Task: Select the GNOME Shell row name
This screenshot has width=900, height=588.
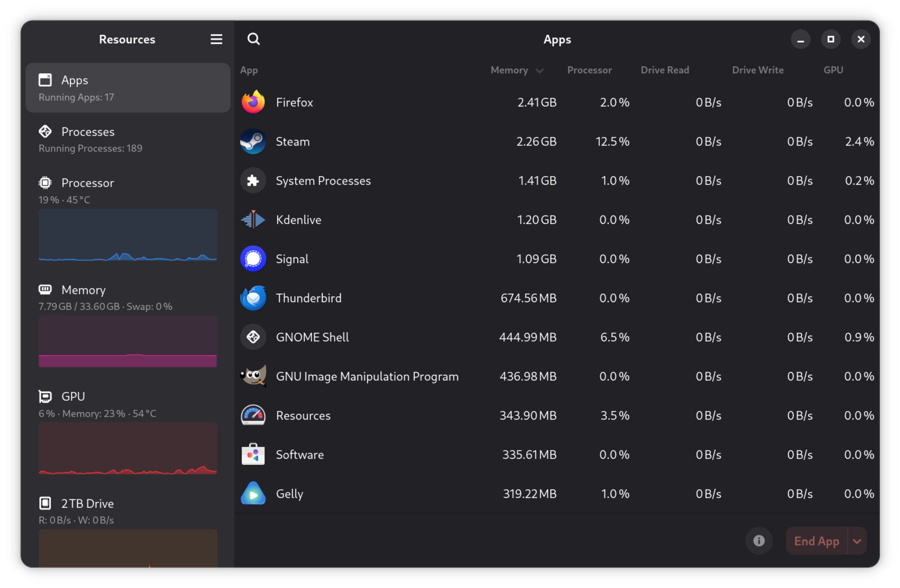Action: [312, 337]
